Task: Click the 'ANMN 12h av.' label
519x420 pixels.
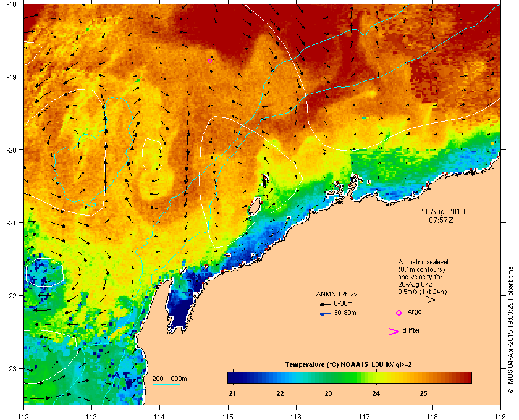Action: (x=337, y=294)
